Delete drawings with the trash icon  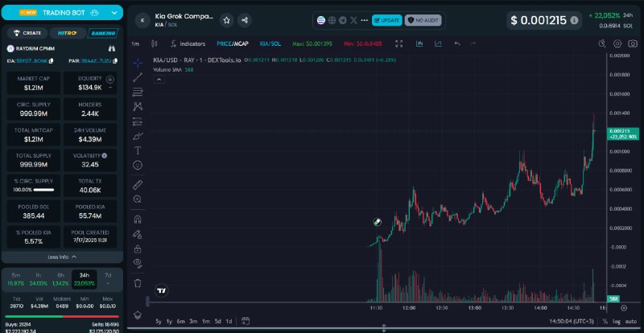138,283
